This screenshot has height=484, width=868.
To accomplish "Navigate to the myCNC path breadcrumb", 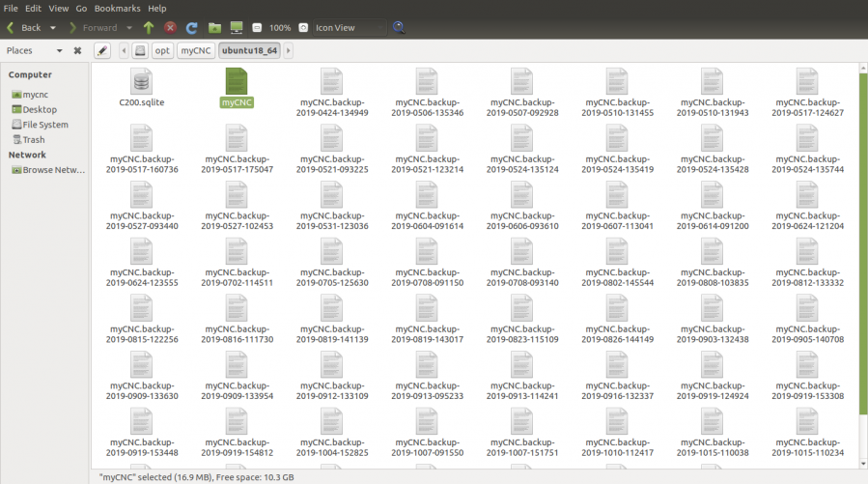I will (196, 51).
